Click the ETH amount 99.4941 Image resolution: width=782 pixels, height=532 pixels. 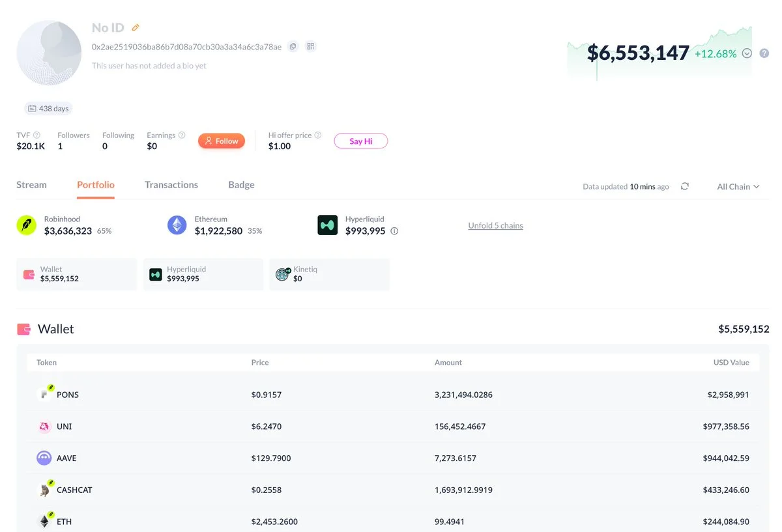tap(450, 522)
